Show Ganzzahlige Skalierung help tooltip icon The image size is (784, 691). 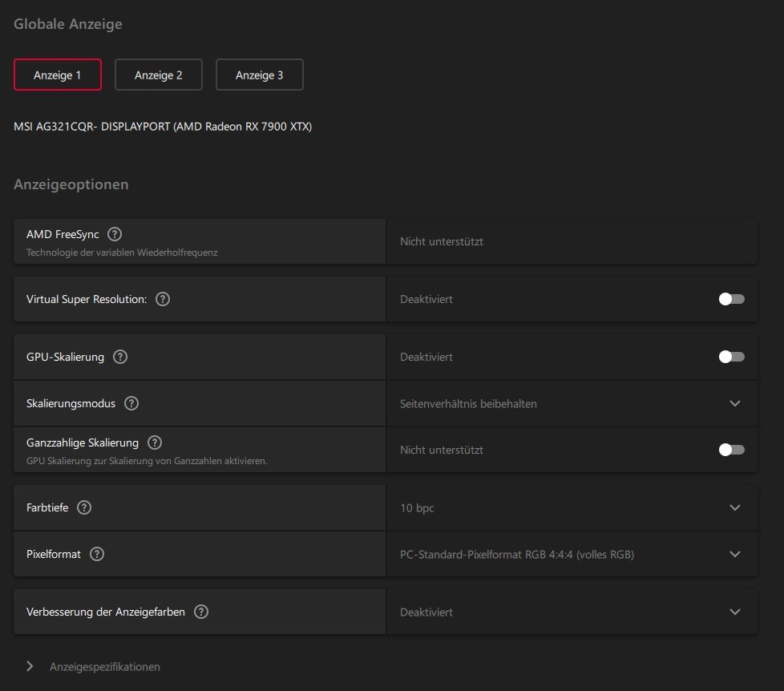pyautogui.click(x=155, y=442)
